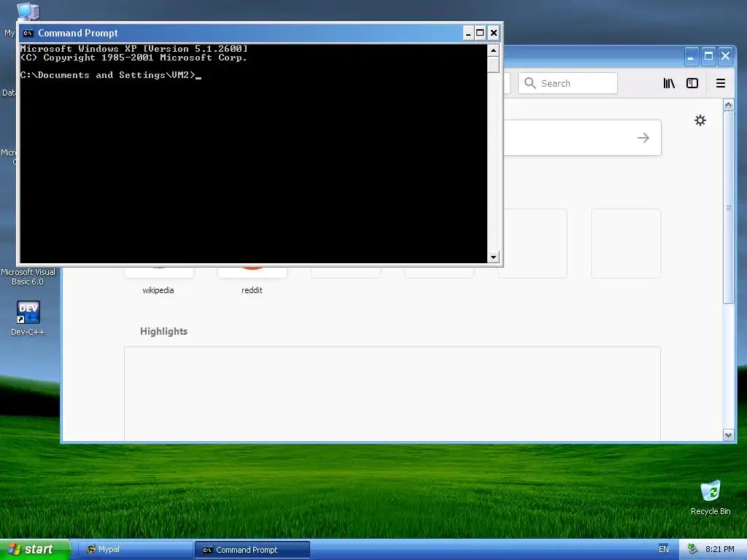The width and height of the screenshot is (747, 560).
Task: Click the EN language indicator on taskbar
Action: 664,549
